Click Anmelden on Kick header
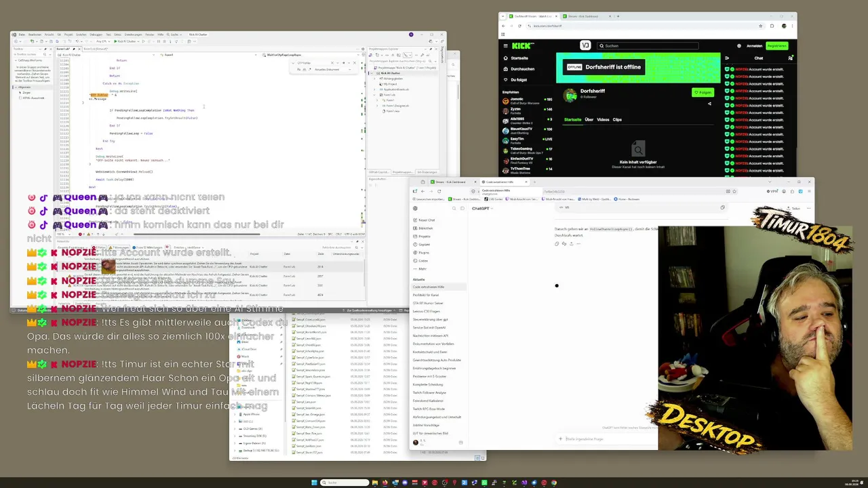The height and width of the screenshot is (488, 868). (754, 46)
